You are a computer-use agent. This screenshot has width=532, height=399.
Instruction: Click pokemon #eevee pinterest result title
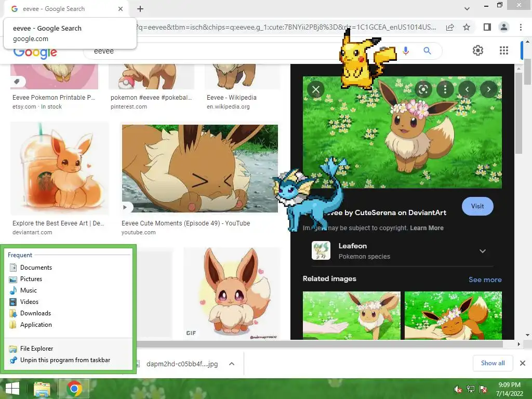point(151,97)
